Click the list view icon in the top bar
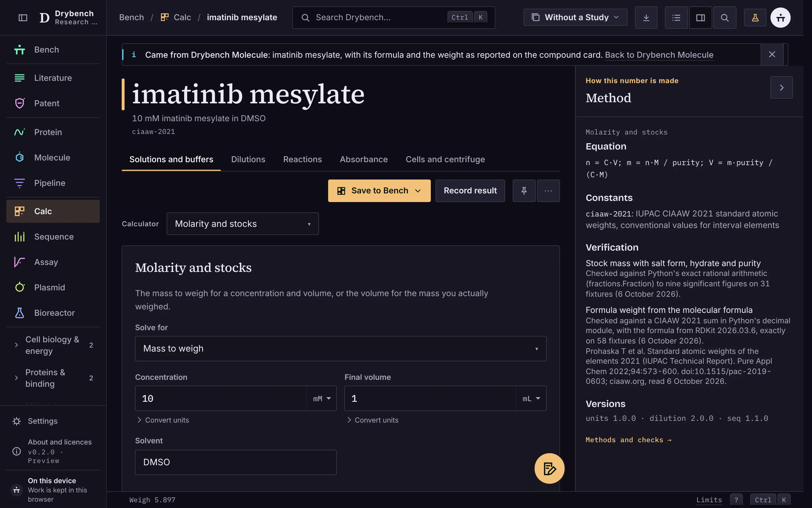Viewport: 812px width, 508px height. point(676,18)
